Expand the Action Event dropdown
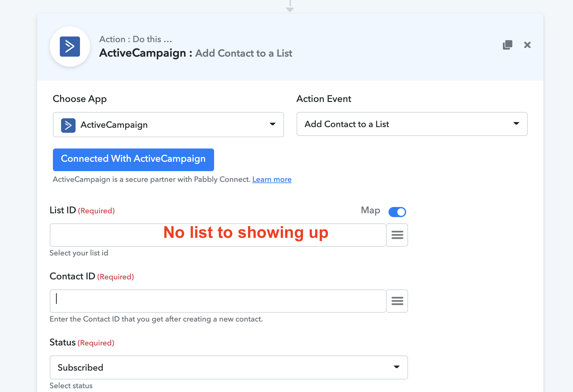The width and height of the screenshot is (573, 392). [412, 124]
